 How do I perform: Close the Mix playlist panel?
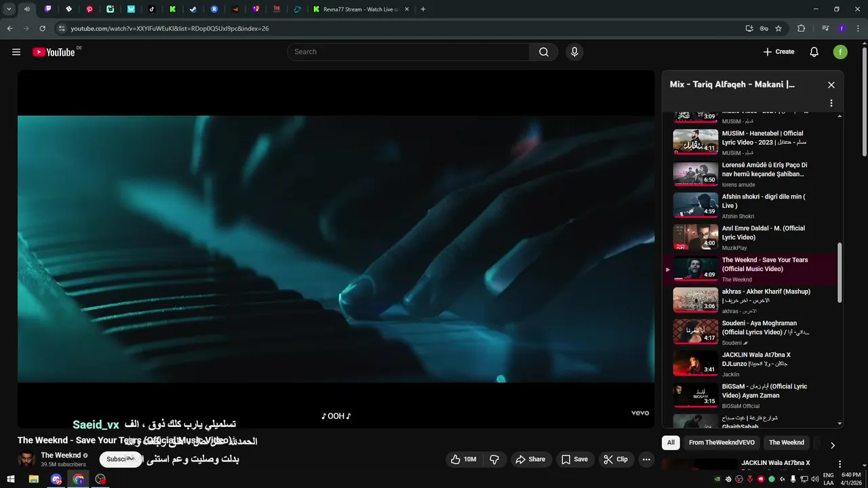tap(831, 85)
